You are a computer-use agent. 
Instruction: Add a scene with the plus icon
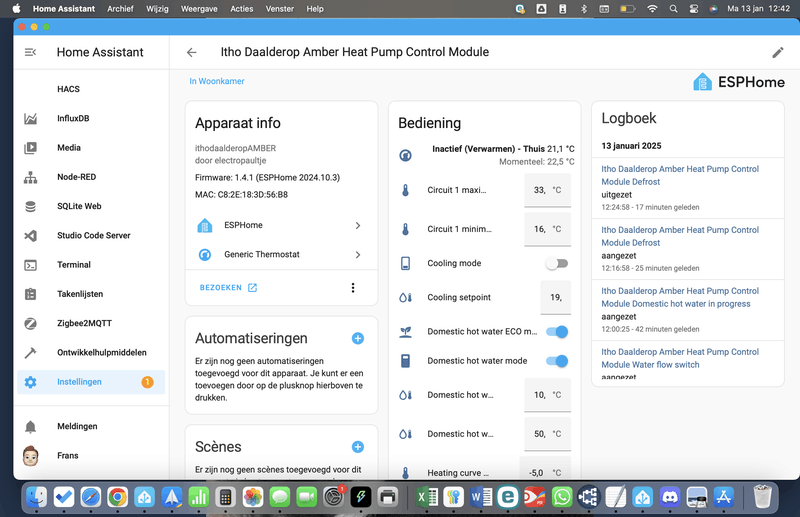[358, 447]
